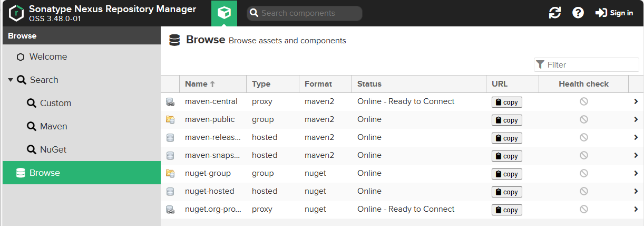Click nuget-group health check disabled icon
The height and width of the screenshot is (226, 644).
[x=583, y=173]
